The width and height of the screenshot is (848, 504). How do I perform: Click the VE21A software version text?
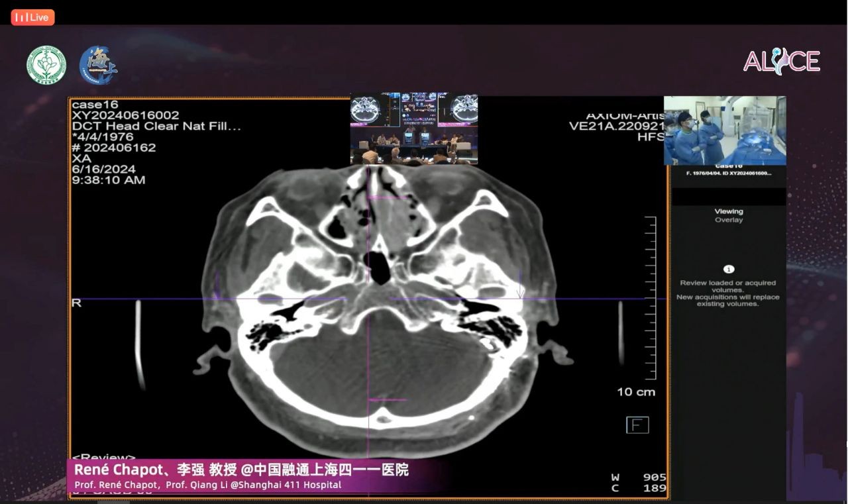[x=617, y=126]
